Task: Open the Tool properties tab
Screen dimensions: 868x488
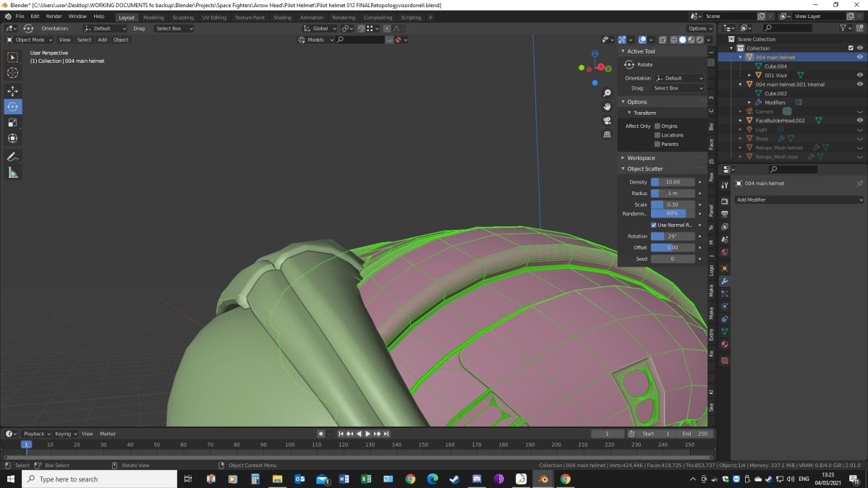Action: 724,186
